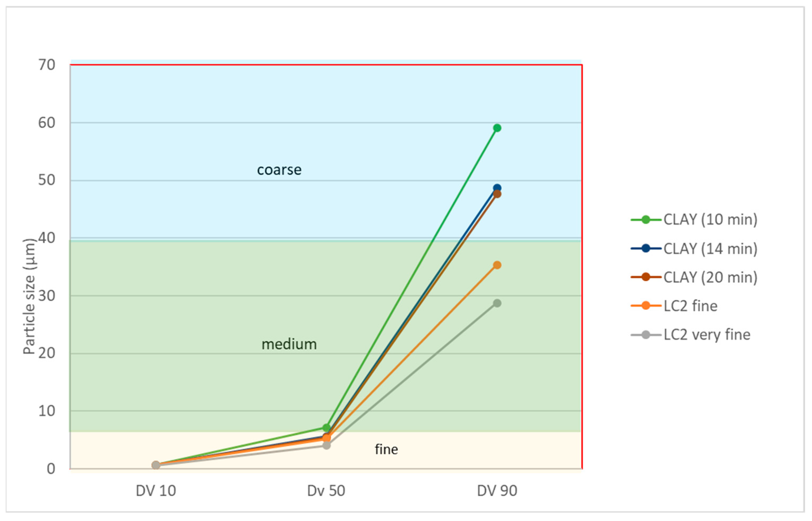
Task: Click the brown CLAY (20 min) legend marker
Action: (646, 277)
